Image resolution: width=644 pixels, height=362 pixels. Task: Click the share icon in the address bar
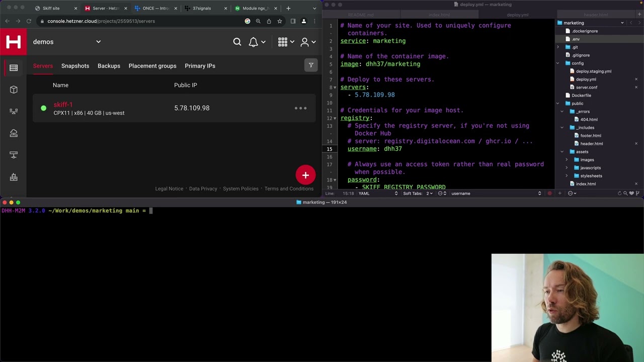(x=269, y=21)
